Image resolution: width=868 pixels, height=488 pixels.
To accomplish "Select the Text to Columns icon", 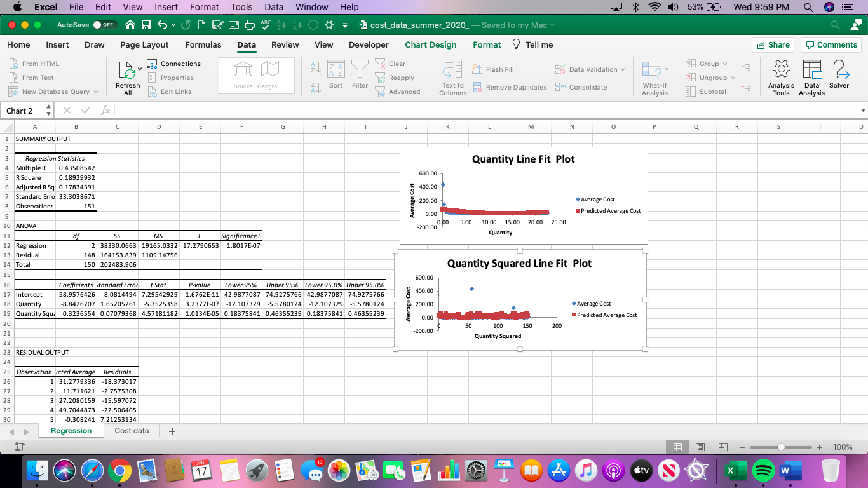I will click(452, 76).
